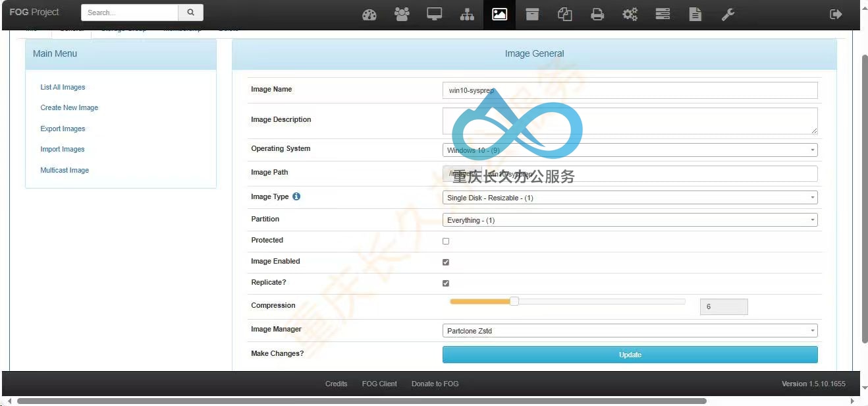Open the Credits footer link

tap(337, 384)
